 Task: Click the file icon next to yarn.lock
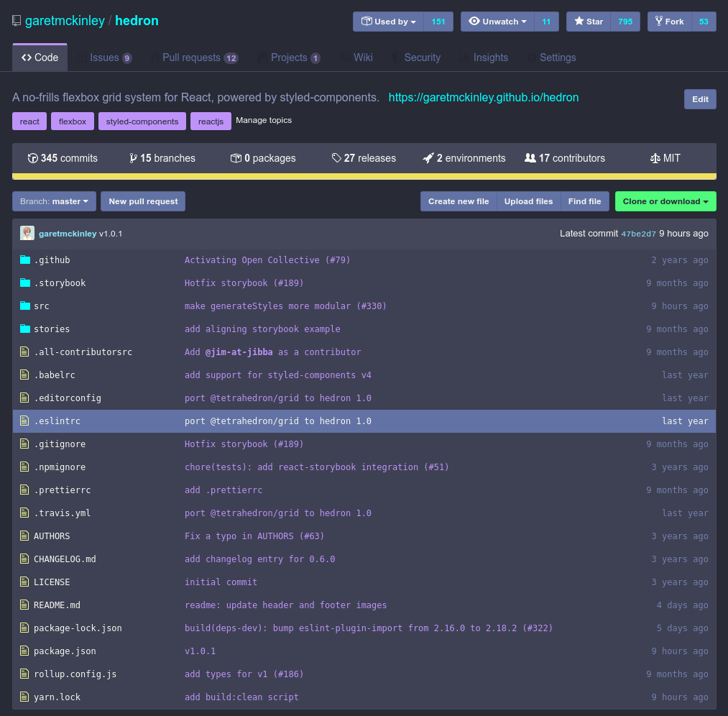(24, 697)
